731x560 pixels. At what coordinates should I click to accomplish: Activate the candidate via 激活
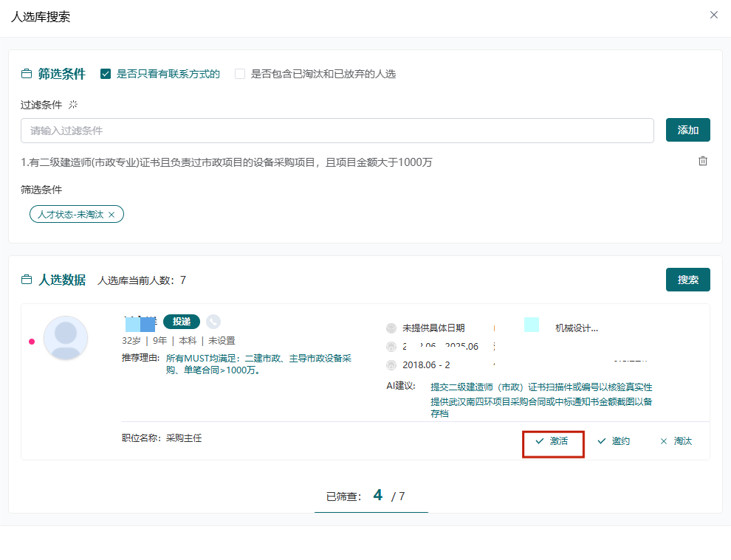pyautogui.click(x=553, y=440)
